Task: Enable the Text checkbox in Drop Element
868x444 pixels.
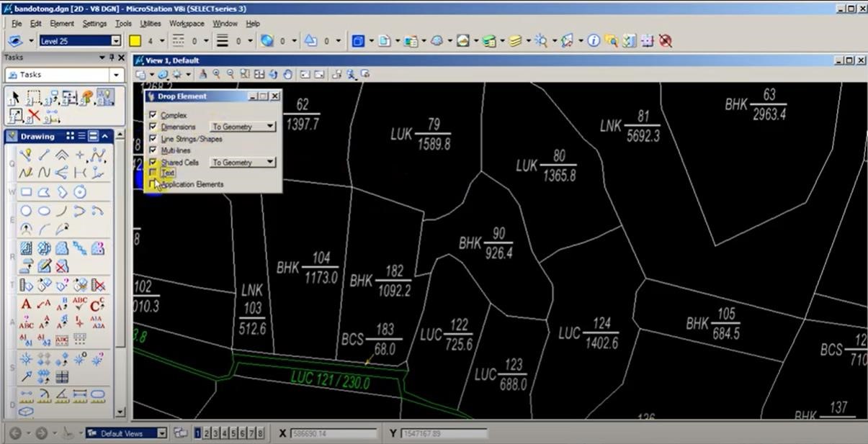Action: (153, 173)
